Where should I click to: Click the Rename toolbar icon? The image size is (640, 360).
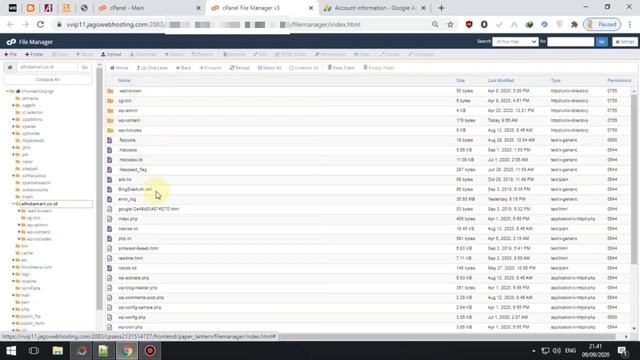[x=234, y=54]
